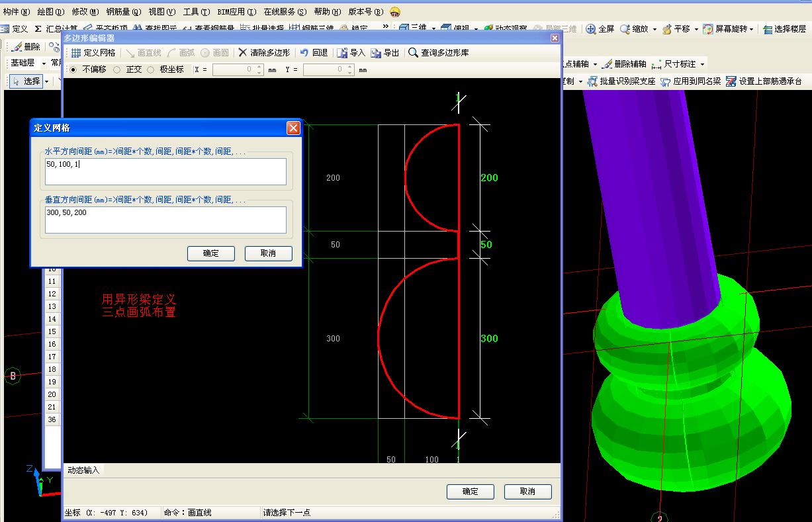
Task: Click the 回退 undo icon
Action: tap(304, 53)
